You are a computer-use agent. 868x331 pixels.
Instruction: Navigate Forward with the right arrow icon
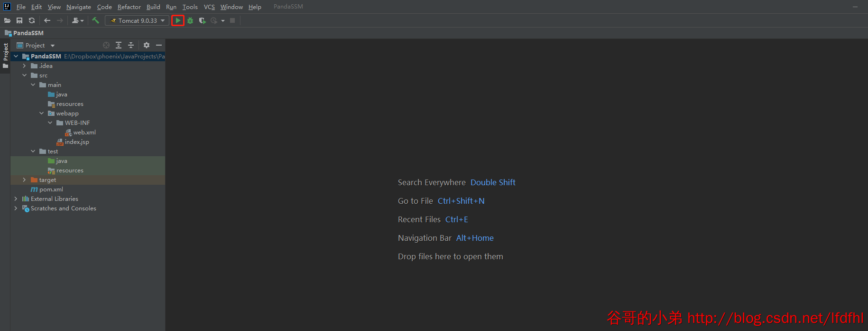60,20
